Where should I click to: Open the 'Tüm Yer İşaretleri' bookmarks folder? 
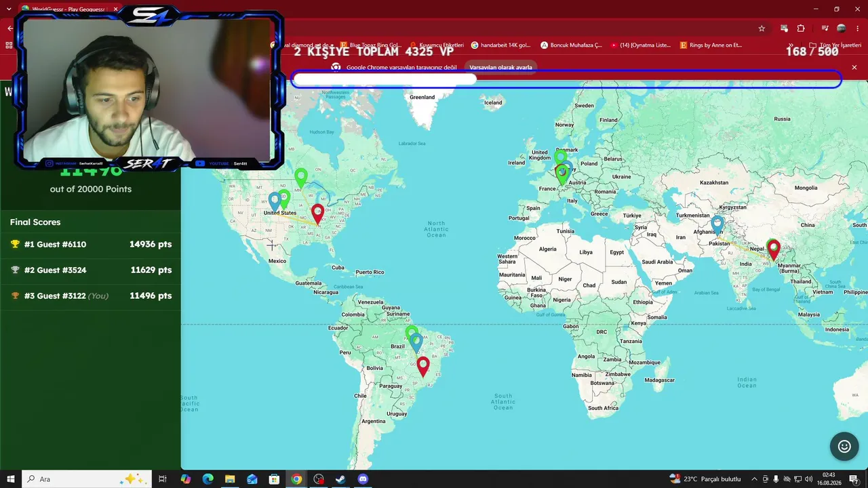point(835,45)
